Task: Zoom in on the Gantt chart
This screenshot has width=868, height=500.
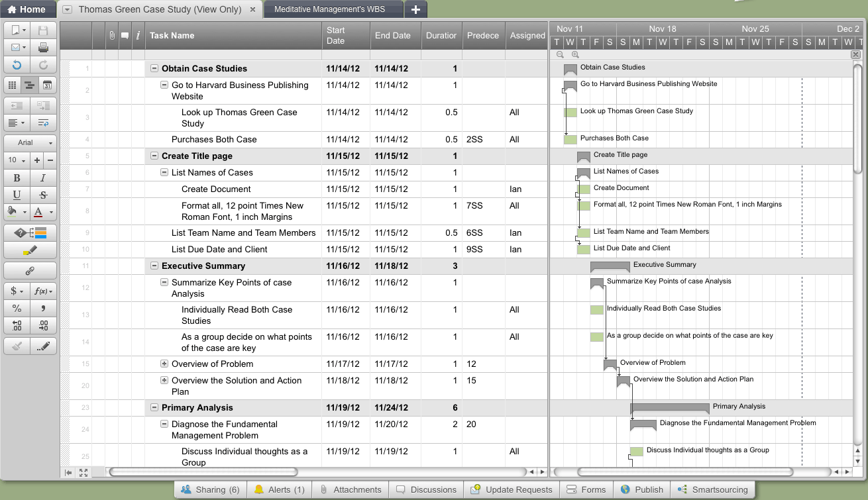Action: 575,55
